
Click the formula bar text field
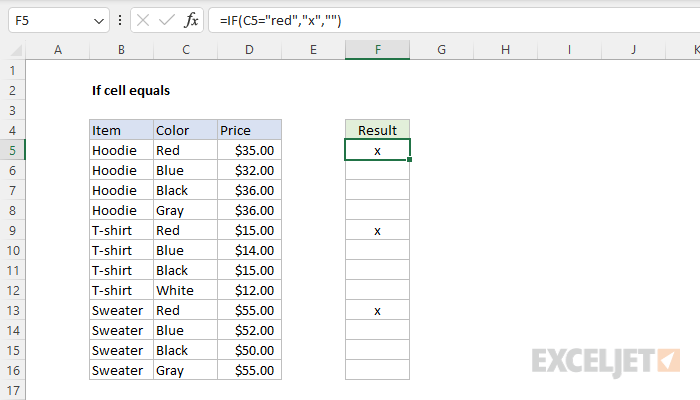454,21
